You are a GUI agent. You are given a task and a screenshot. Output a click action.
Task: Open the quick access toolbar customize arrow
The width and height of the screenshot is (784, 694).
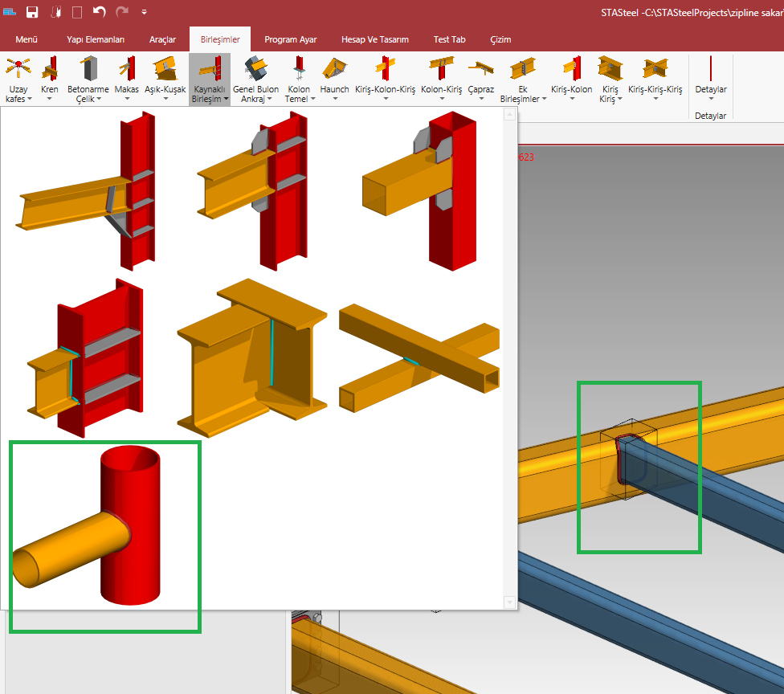tap(144, 12)
